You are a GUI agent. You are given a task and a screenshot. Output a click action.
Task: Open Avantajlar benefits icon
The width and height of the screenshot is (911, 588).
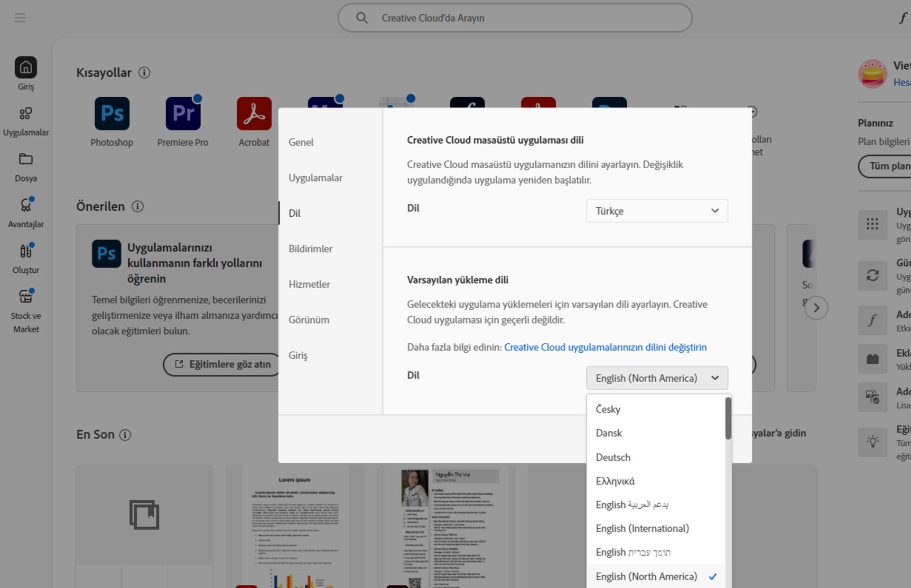click(26, 205)
